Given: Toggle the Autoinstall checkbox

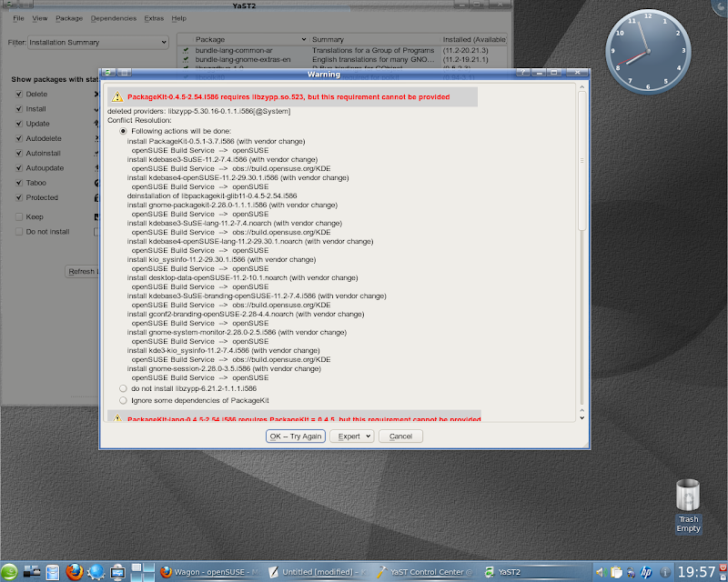Looking at the screenshot, I should tap(19, 153).
